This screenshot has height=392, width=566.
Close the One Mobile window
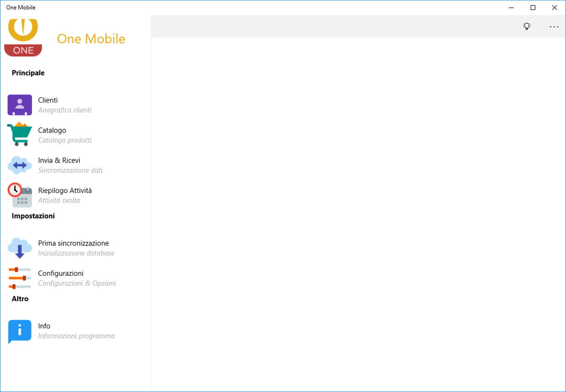554,8
